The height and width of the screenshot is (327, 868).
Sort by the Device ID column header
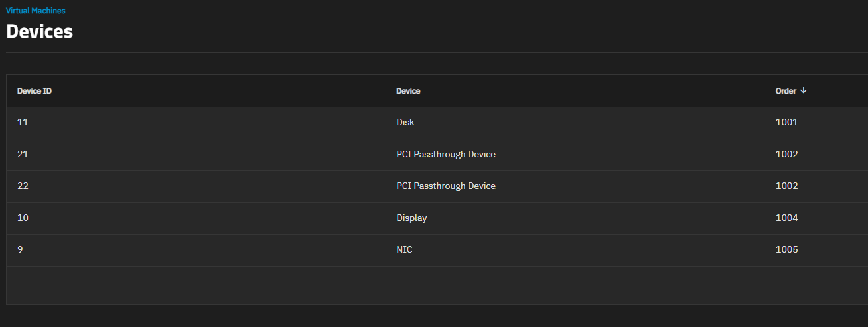click(35, 91)
